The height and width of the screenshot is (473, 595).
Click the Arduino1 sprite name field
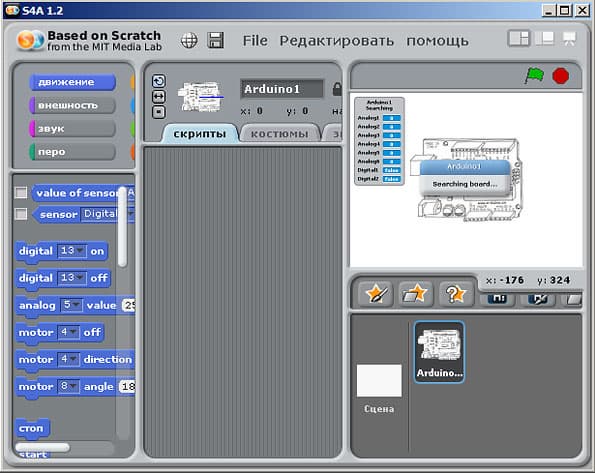pos(282,89)
